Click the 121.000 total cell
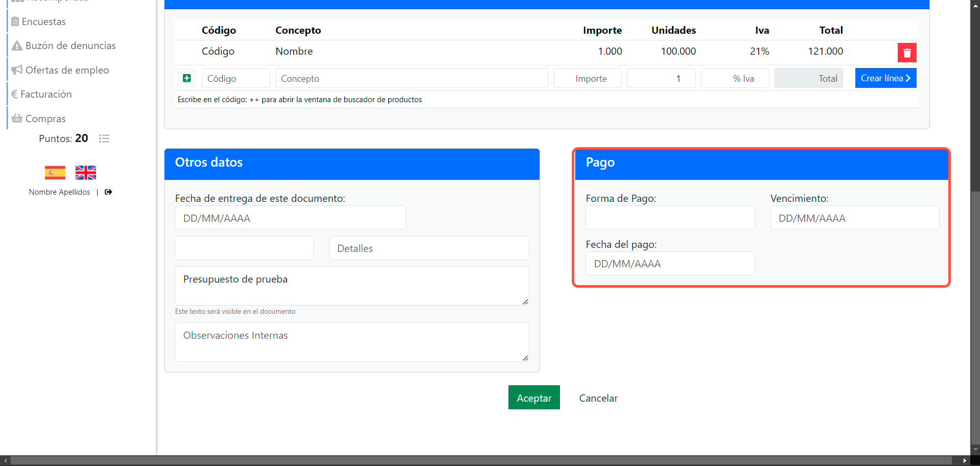This screenshot has height=466, width=980. pyautogui.click(x=825, y=51)
